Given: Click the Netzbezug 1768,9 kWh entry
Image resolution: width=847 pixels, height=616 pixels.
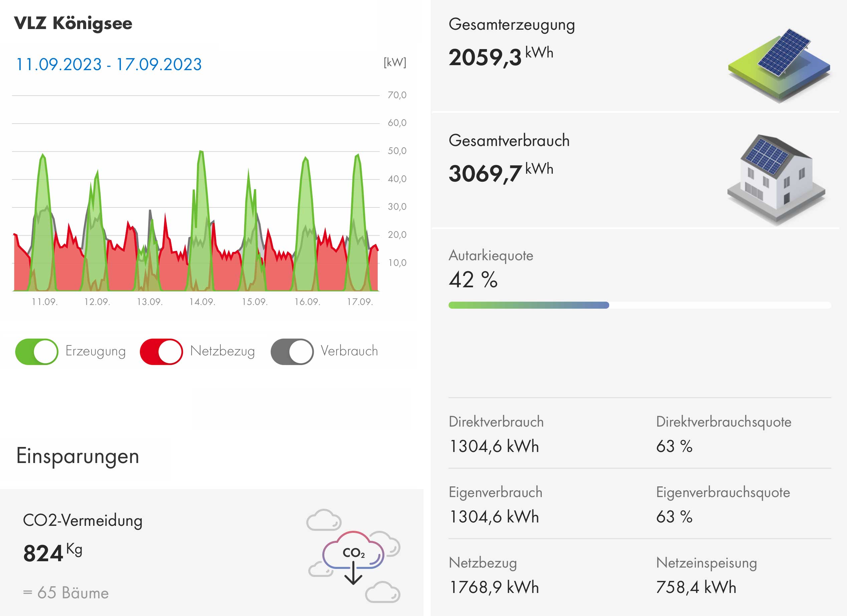Looking at the screenshot, I should 494,587.
